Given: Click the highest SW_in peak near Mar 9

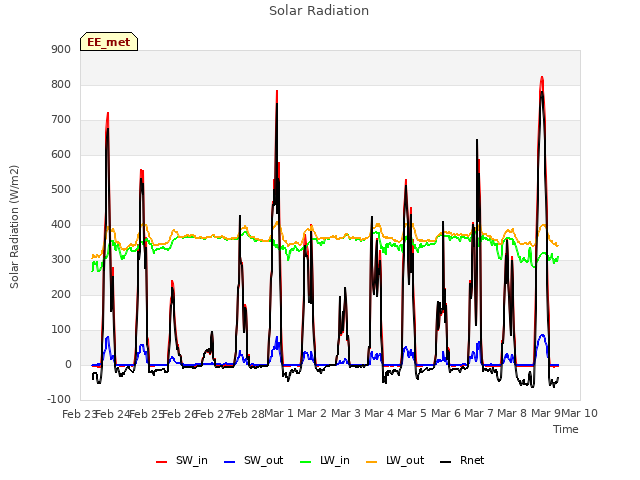Looking at the screenshot, I should pos(542,77).
